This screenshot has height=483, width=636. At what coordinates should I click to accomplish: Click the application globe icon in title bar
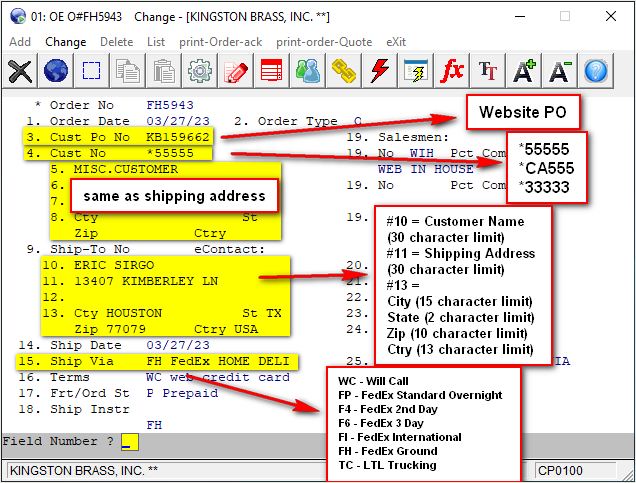click(x=18, y=17)
